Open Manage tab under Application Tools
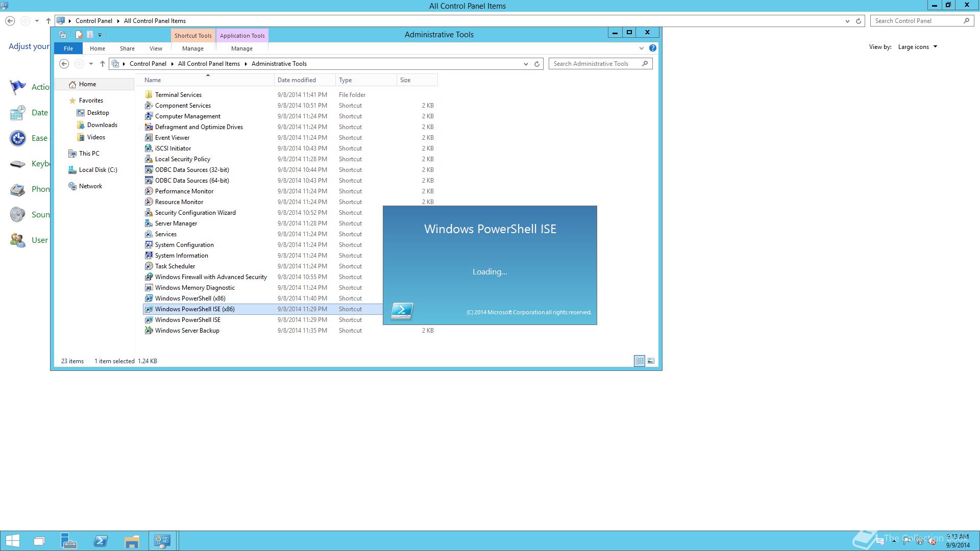The width and height of the screenshot is (980, 551). [242, 48]
